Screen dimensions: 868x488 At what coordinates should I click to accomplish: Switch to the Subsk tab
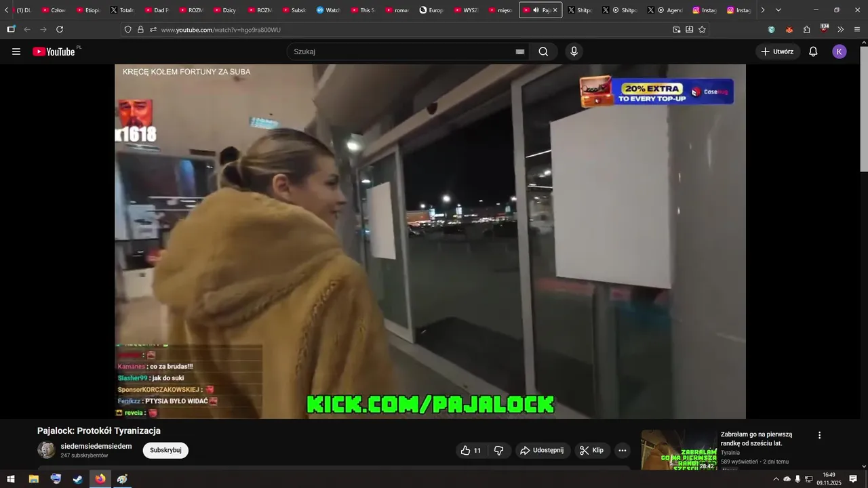pos(294,10)
